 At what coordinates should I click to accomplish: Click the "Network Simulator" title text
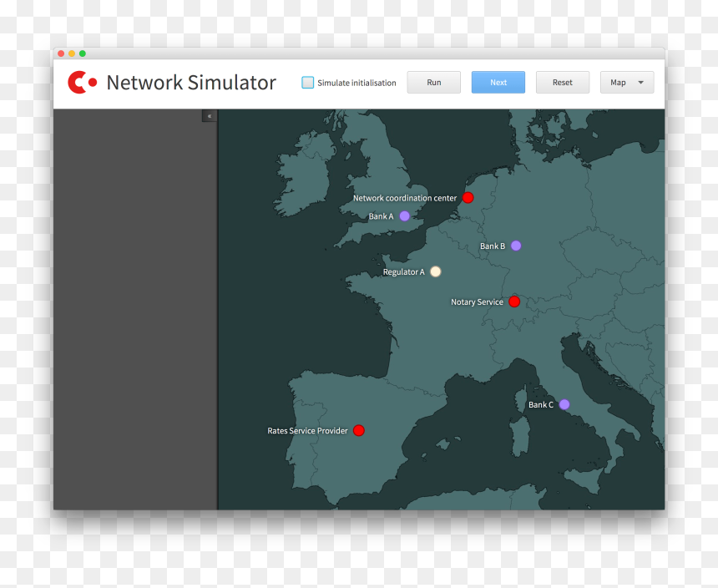[x=191, y=83]
